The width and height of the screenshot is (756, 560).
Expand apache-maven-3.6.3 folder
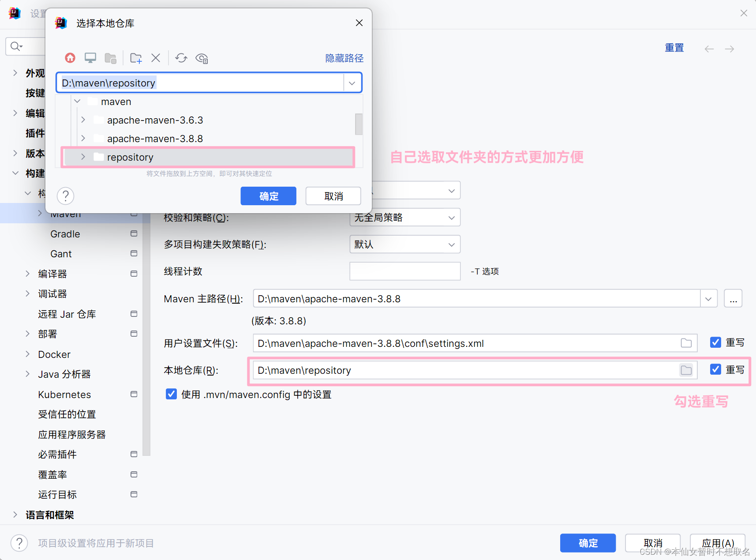83,120
